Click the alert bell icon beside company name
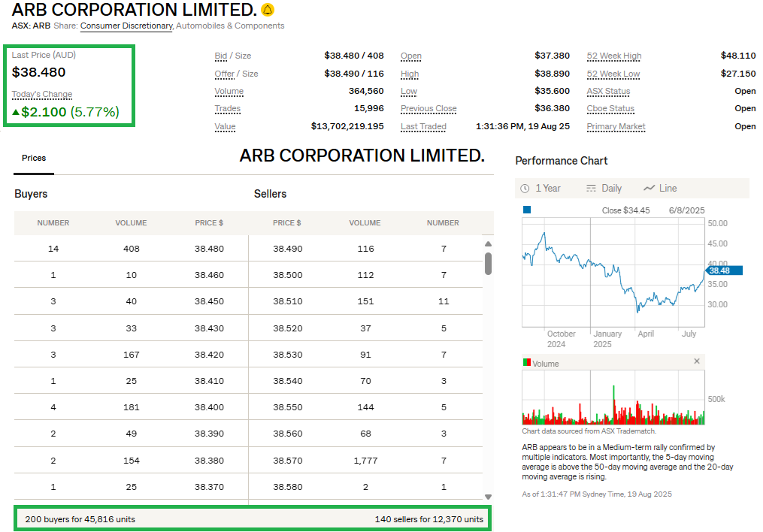The height and width of the screenshot is (532, 763). (268, 10)
